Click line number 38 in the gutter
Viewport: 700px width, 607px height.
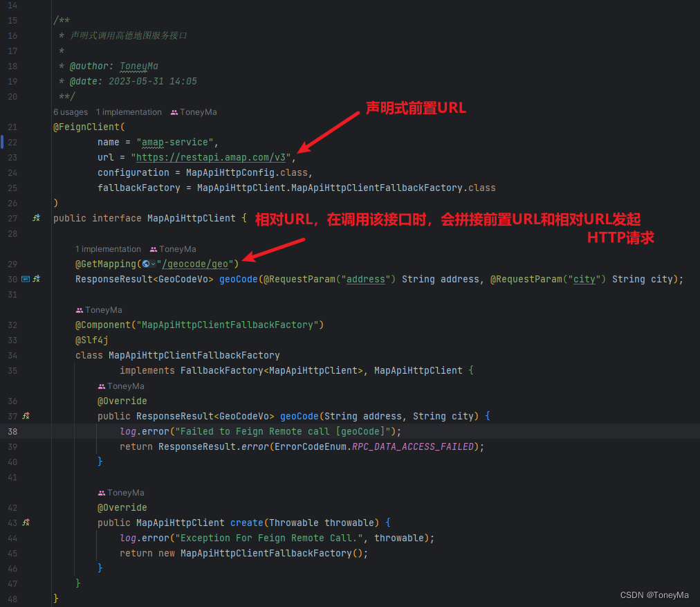12,431
